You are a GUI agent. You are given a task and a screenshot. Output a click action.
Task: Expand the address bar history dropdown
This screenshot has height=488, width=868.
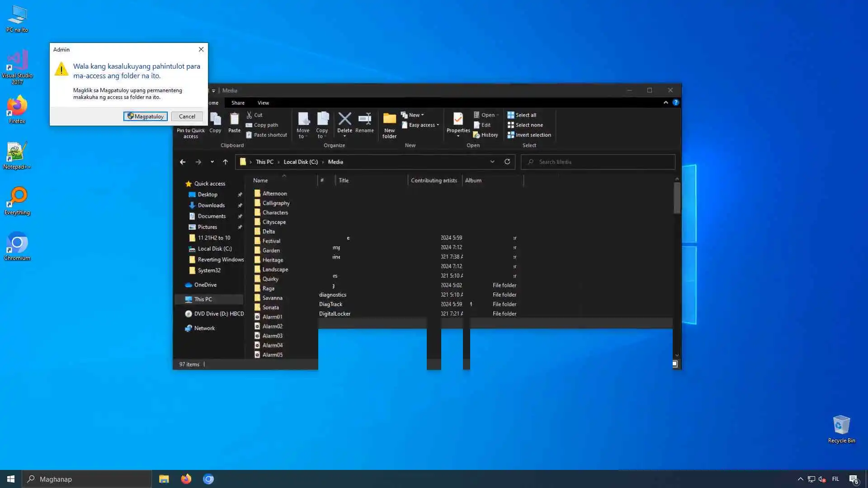[x=492, y=162]
